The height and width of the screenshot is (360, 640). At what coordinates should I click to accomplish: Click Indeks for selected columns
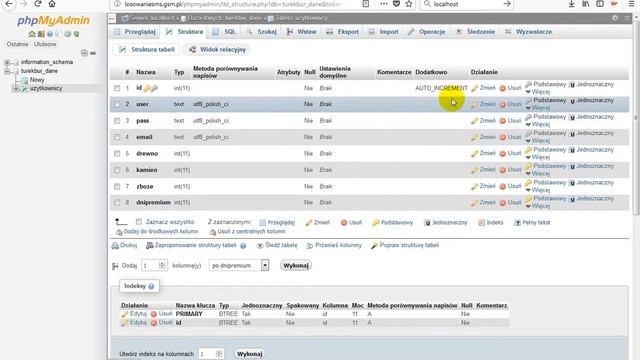click(491, 222)
